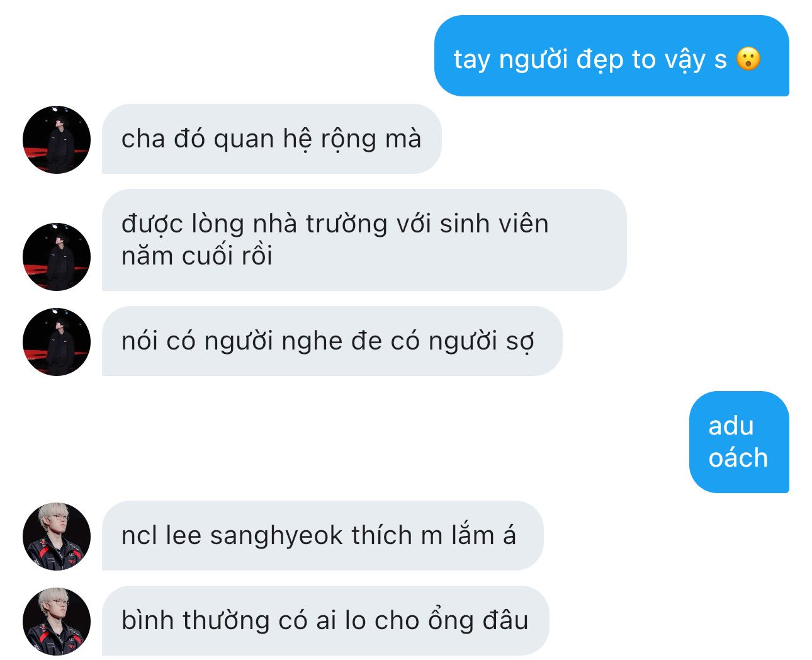Viewport: 812px width, 660px height.
Task: Tap the word "oách" in the blue bubble
Action: pyautogui.click(x=738, y=458)
